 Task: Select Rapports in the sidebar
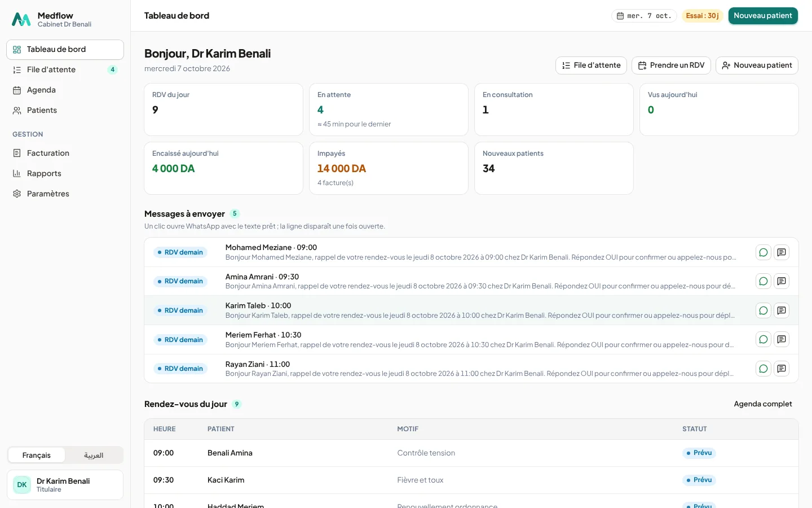[65, 174]
